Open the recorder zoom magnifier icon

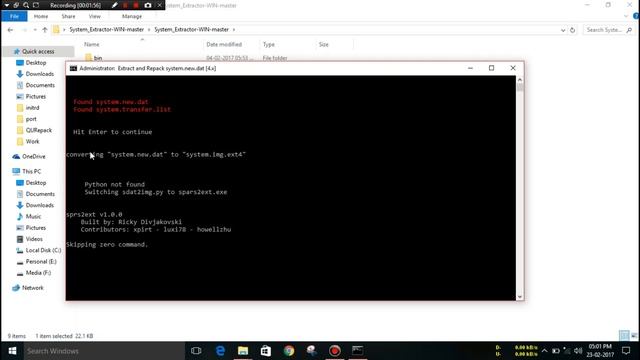point(26,5)
